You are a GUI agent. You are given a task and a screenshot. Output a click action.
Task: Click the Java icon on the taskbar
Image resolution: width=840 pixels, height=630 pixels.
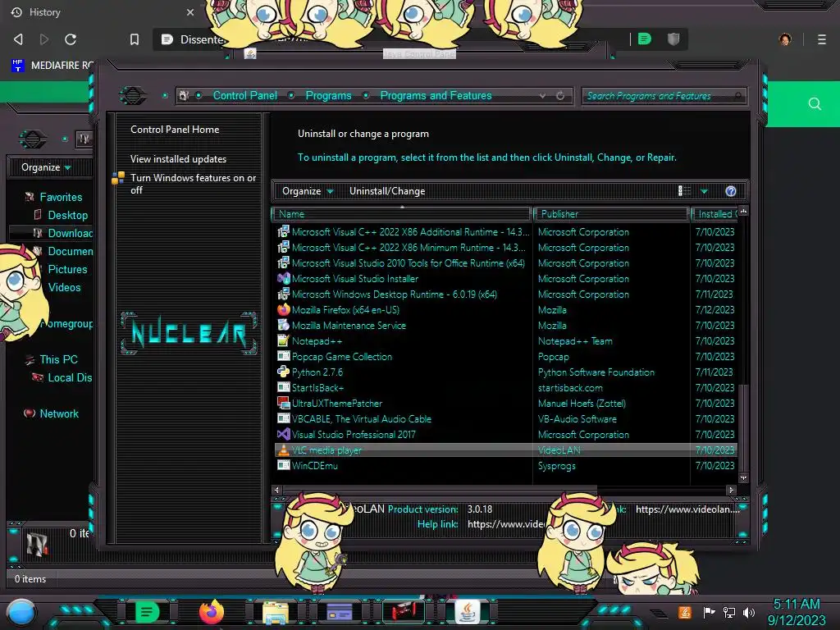click(468, 612)
